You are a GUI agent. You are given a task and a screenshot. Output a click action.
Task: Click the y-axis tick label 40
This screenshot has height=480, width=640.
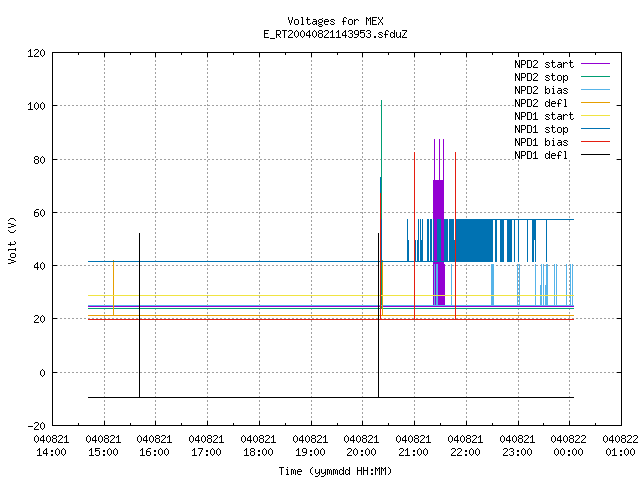point(39,266)
